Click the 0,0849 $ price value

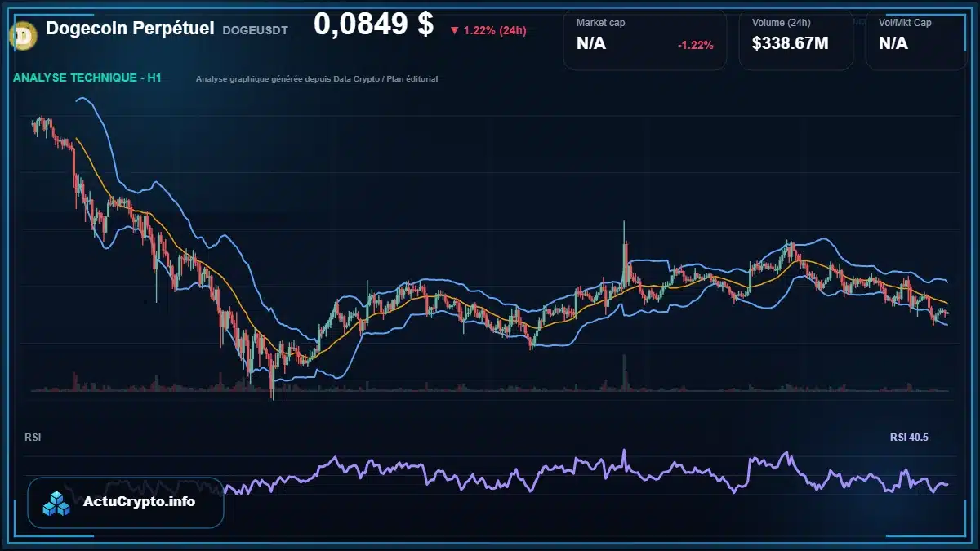click(373, 24)
